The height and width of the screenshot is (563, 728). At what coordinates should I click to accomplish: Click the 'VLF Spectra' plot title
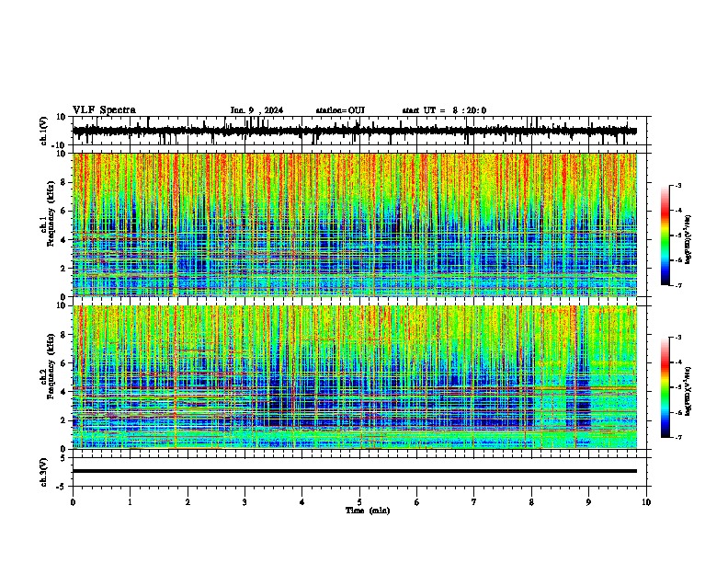pos(104,110)
